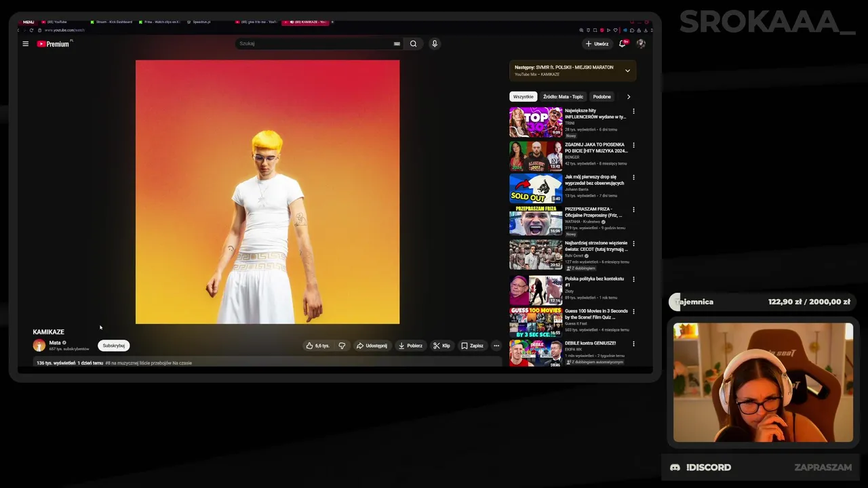The width and height of the screenshot is (868, 488).
Task: Focus the Szukaj search field
Action: pos(319,43)
